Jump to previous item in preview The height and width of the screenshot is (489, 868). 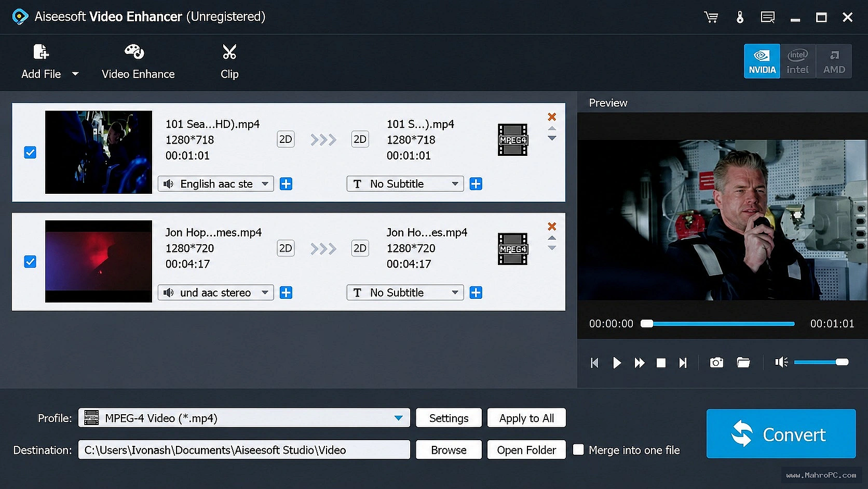pos(595,363)
